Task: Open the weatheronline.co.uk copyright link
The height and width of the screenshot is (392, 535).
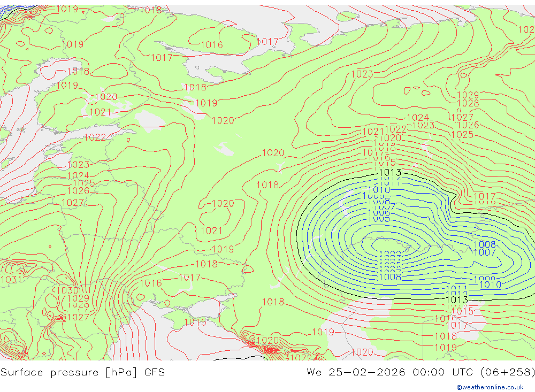Action: tap(490, 387)
